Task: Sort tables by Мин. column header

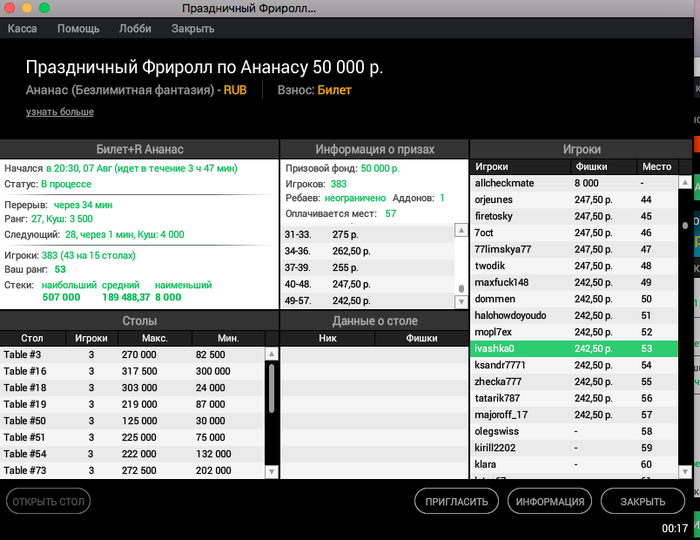Action: (228, 338)
